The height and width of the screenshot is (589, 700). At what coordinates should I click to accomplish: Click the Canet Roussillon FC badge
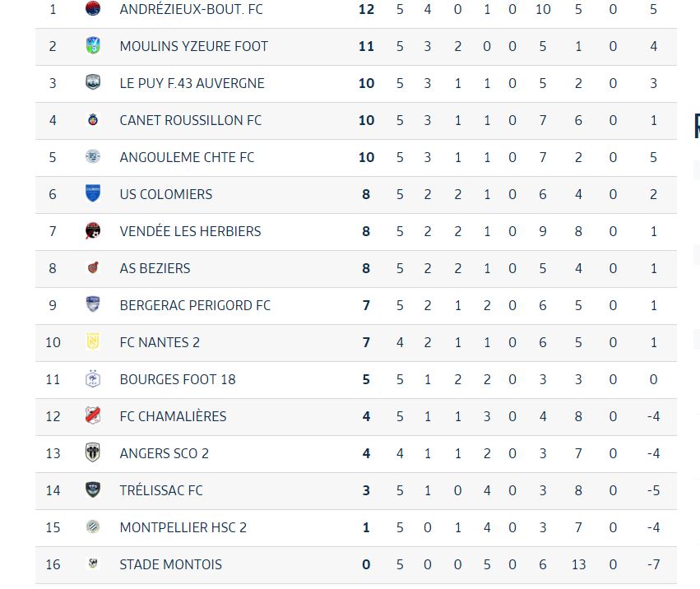[93, 119]
